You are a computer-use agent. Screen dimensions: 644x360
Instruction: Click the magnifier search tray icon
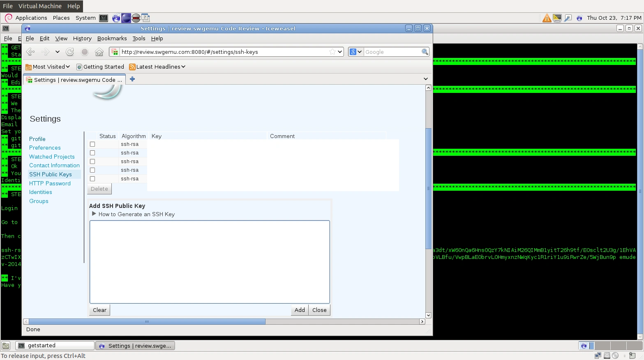pyautogui.click(x=568, y=18)
